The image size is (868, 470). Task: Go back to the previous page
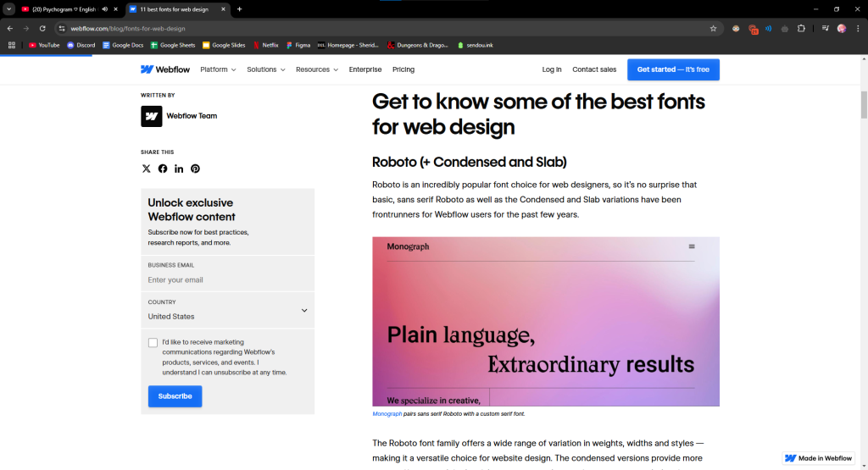click(10, 28)
